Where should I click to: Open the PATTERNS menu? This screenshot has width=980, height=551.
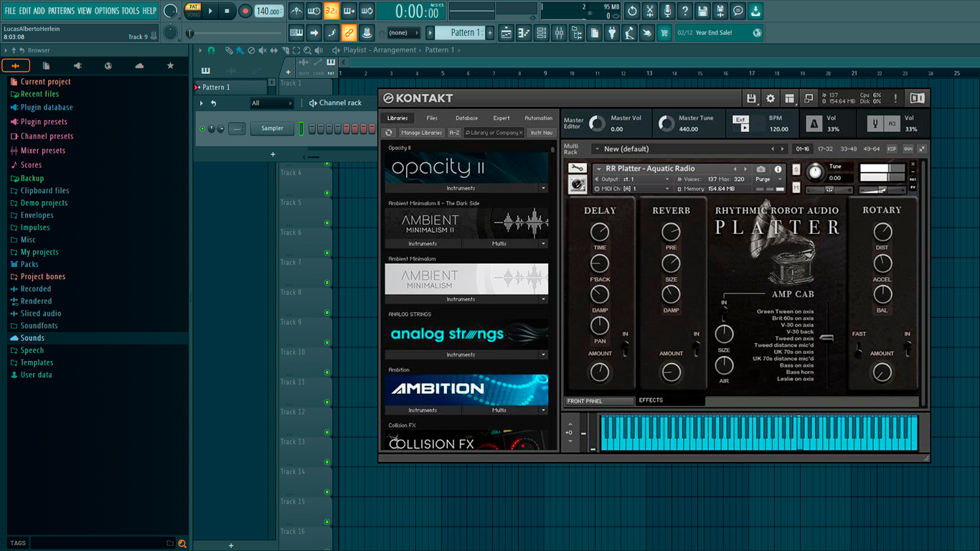tap(61, 11)
